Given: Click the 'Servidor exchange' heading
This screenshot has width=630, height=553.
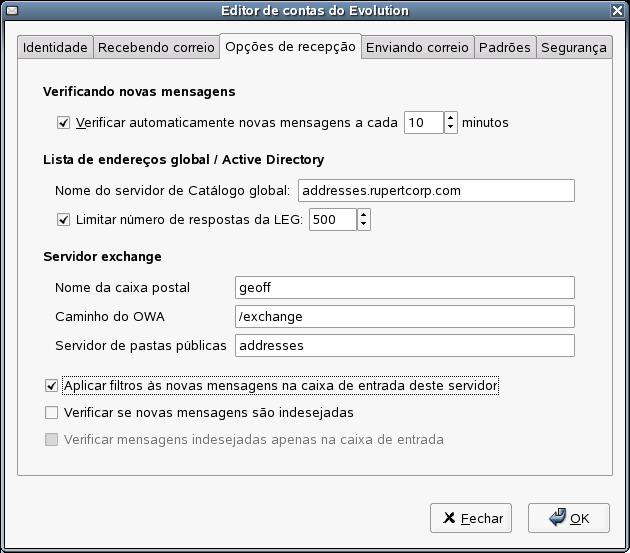Looking at the screenshot, I should point(102,256).
